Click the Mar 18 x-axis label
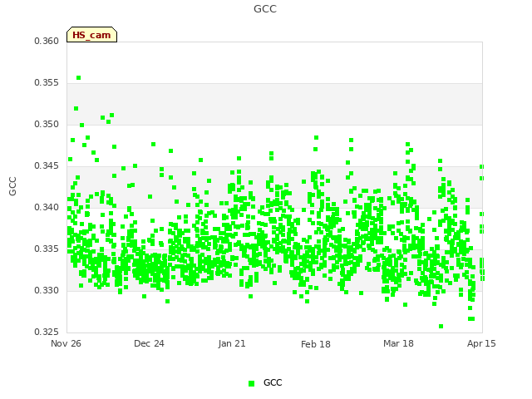This screenshot has width=532, height=399. tap(398, 343)
